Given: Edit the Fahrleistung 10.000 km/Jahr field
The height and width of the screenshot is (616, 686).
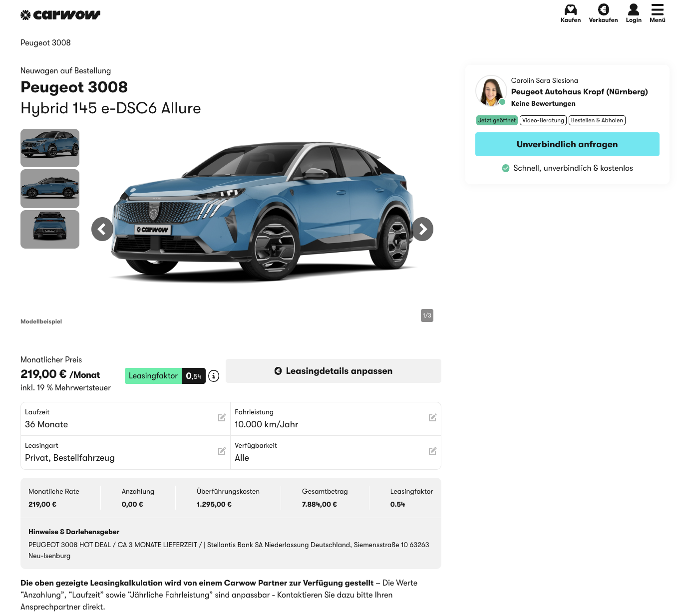Looking at the screenshot, I should 432,418.
